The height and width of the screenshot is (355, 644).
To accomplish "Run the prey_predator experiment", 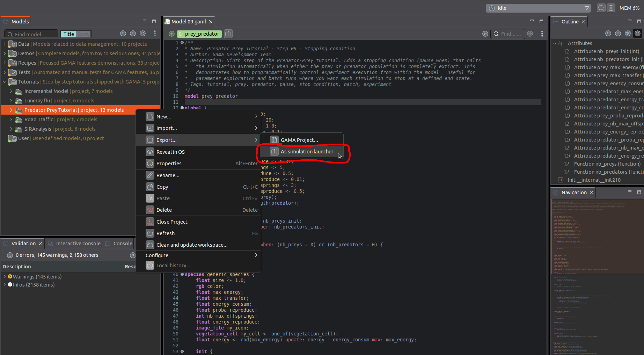I will click(199, 34).
